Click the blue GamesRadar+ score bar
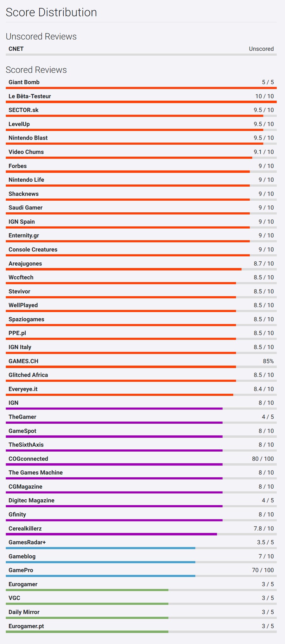Image resolution: width=285 pixels, height=644 pixels. pos(100,548)
